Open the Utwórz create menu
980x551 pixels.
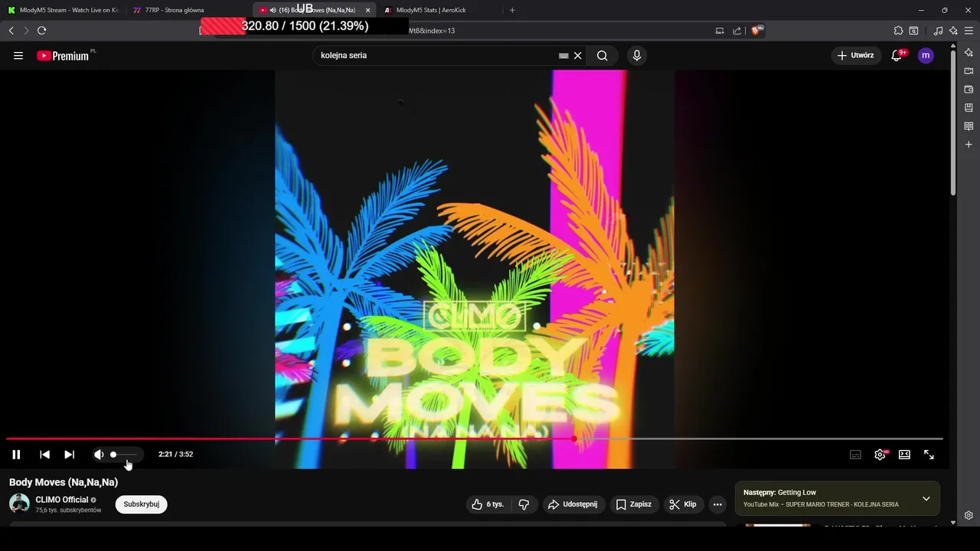coord(856,55)
